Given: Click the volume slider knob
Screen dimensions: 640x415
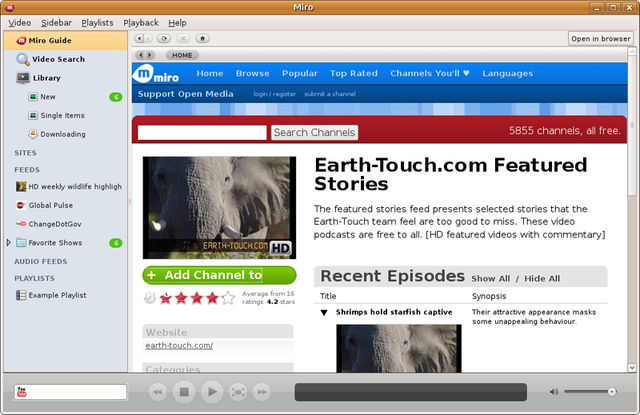Looking at the screenshot, I should (x=611, y=392).
